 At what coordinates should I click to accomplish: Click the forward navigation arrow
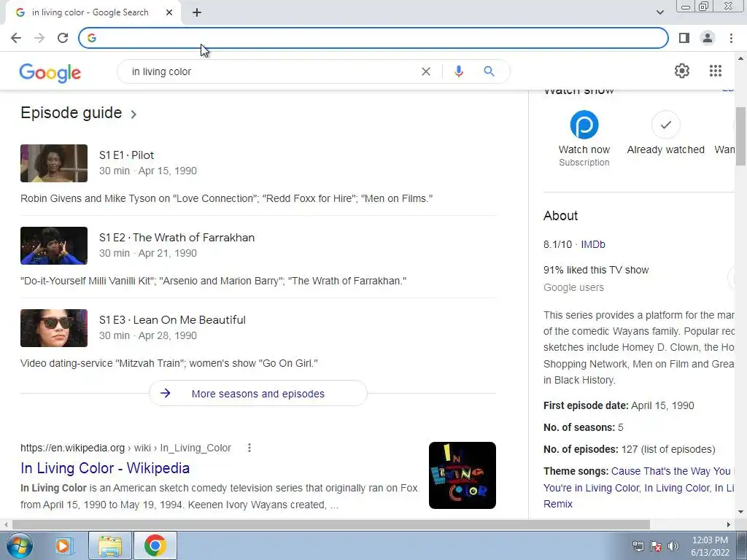(39, 38)
